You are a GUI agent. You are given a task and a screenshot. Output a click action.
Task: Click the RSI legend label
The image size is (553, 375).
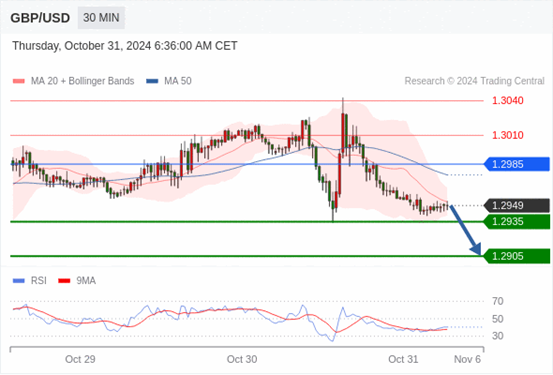coord(39,281)
